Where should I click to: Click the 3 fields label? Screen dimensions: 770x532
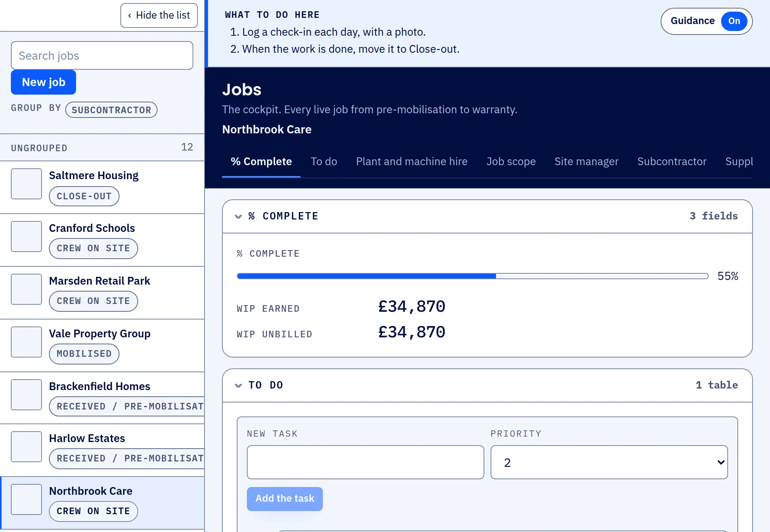[714, 216]
